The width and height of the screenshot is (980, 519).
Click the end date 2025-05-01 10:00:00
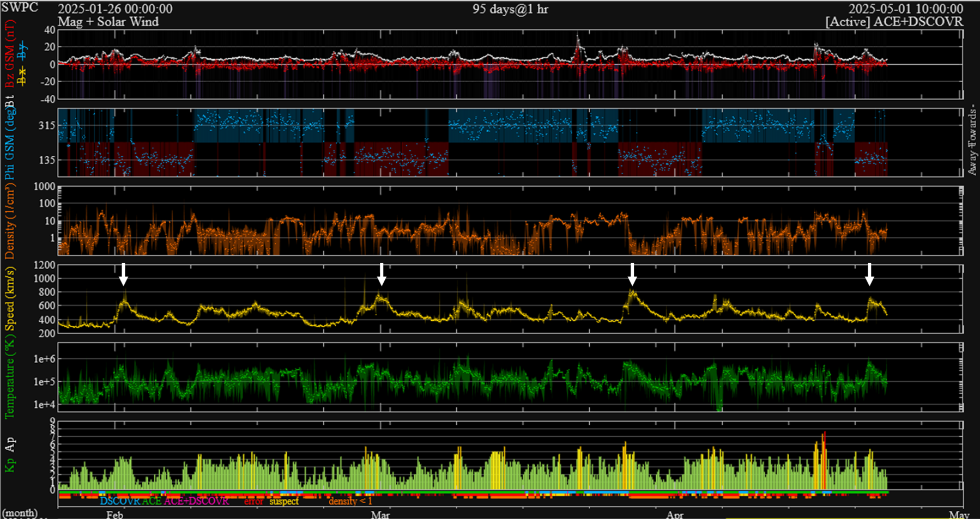click(x=905, y=9)
